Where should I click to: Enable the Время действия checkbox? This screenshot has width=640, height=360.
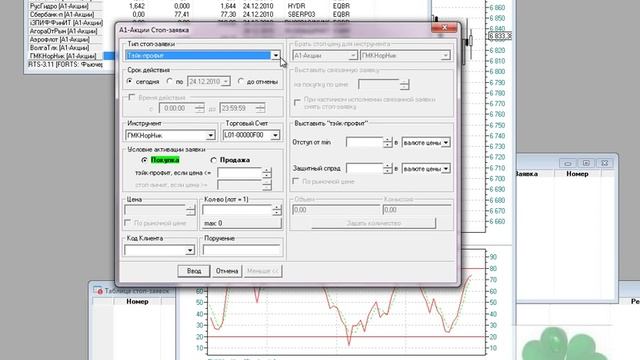[132, 98]
